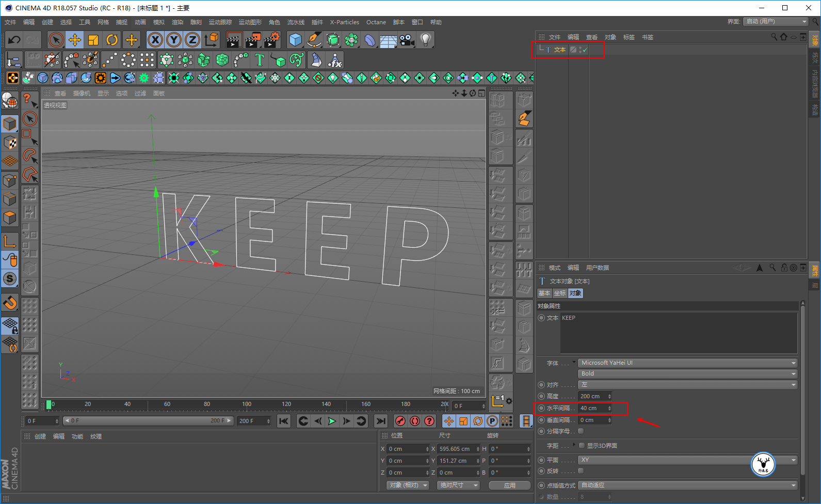Click the MoText green T icon

pyautogui.click(x=260, y=60)
